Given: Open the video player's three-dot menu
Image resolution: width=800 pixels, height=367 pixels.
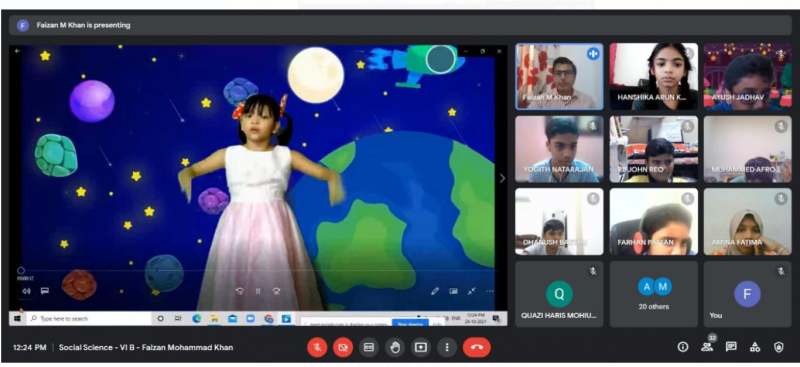Looking at the screenshot, I should (x=490, y=291).
